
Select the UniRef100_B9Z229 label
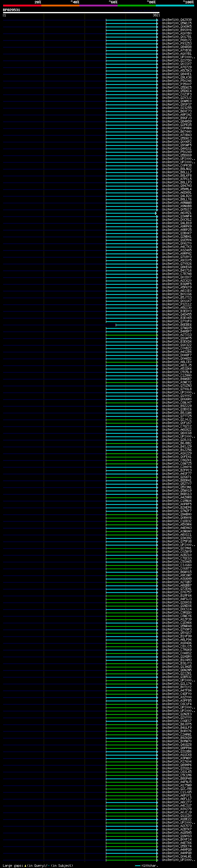177,406
